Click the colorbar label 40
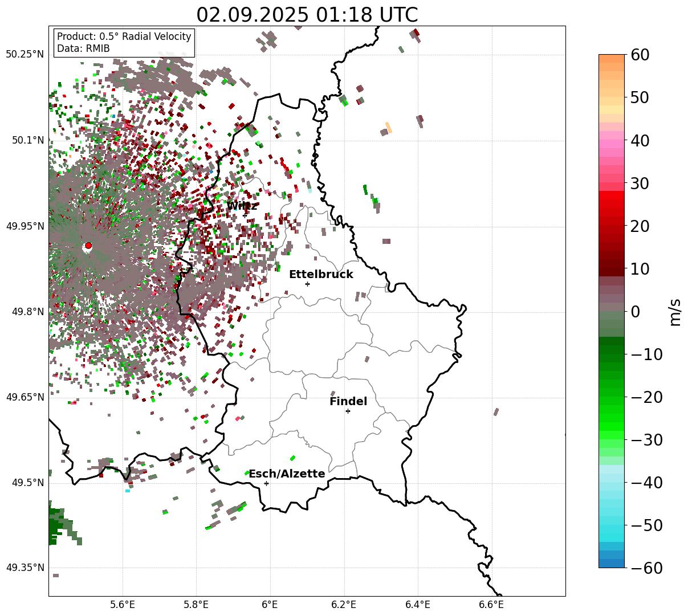Screen dimensions: 688x616 click(x=641, y=140)
